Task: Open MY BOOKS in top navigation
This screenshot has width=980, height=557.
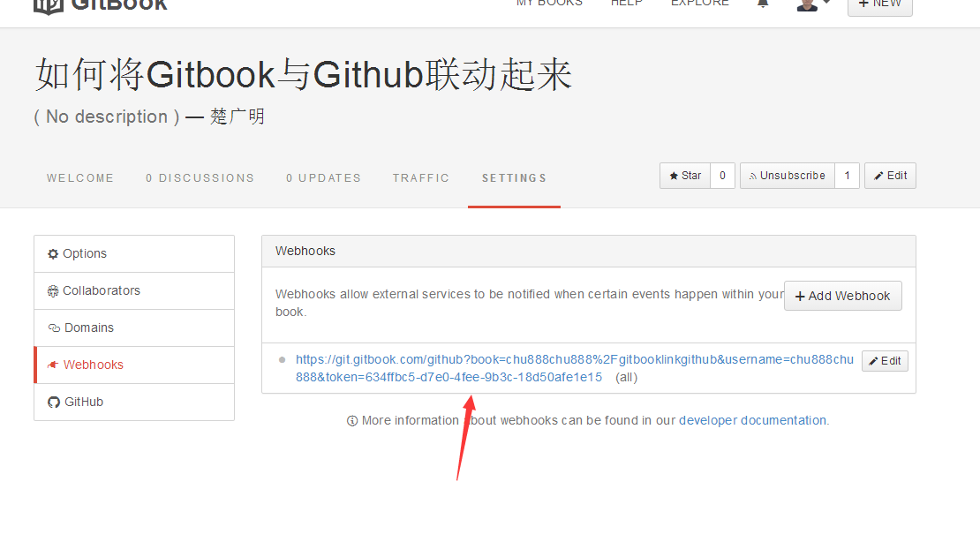Action: tap(549, 4)
